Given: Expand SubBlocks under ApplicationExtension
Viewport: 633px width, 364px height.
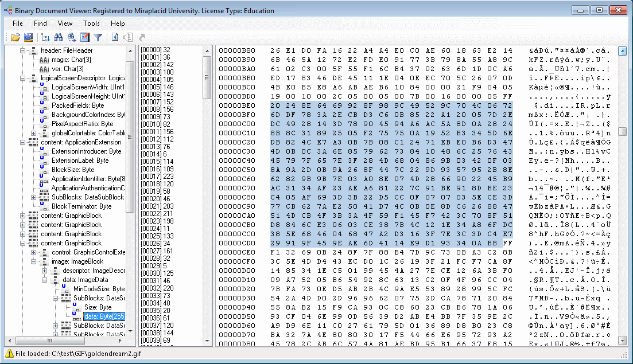Looking at the screenshot, I should tap(33, 197).
